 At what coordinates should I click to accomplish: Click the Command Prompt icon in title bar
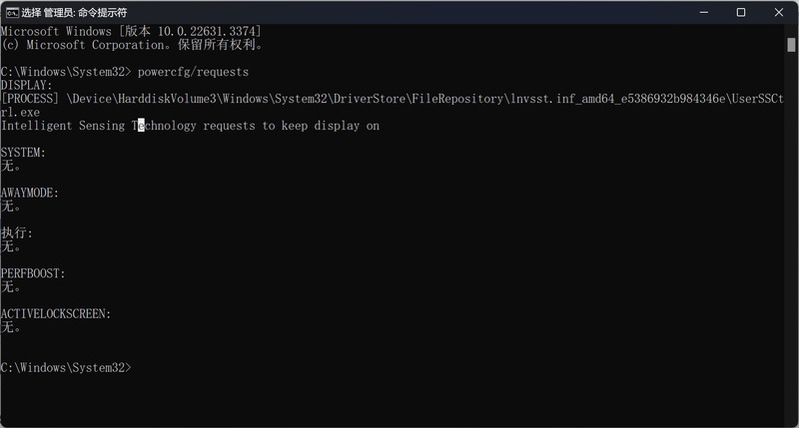click(x=12, y=12)
